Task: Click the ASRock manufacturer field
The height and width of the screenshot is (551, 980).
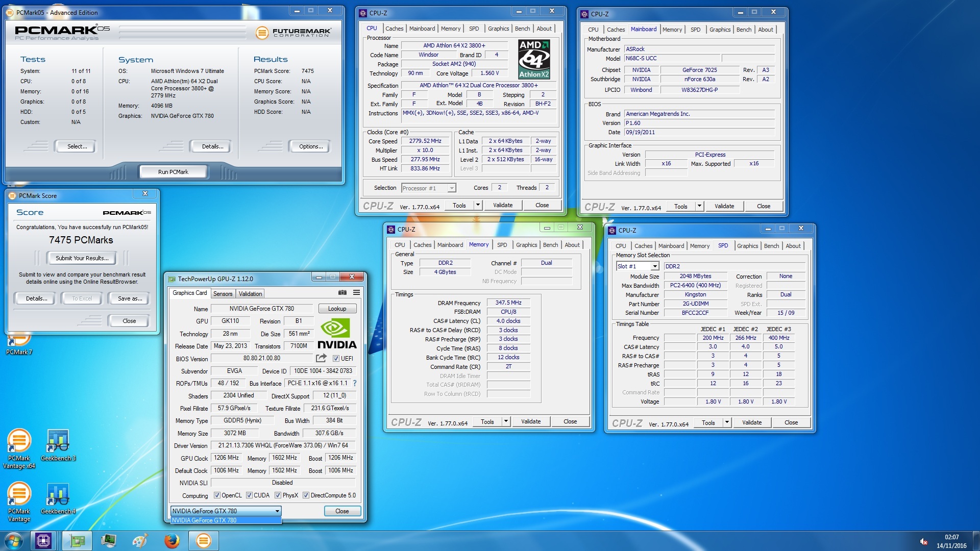Action: pyautogui.click(x=700, y=49)
